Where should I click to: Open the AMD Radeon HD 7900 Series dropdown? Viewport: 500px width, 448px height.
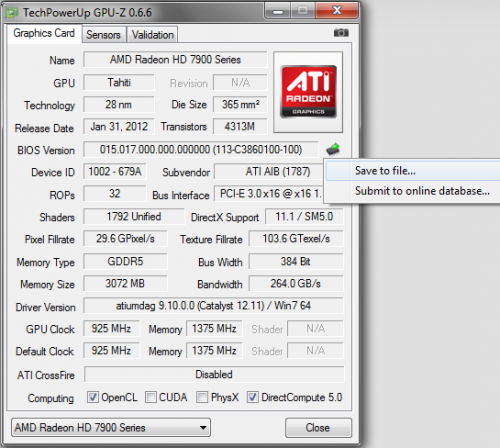(111, 427)
